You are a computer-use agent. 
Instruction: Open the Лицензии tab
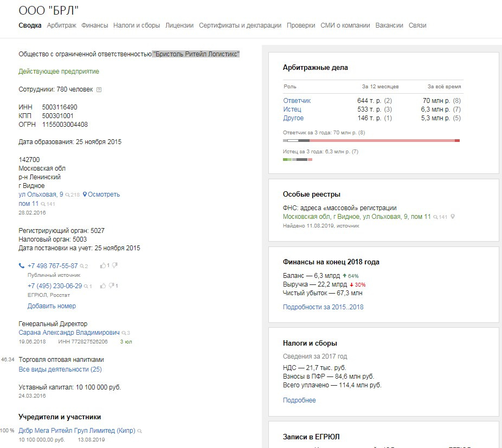(x=179, y=25)
